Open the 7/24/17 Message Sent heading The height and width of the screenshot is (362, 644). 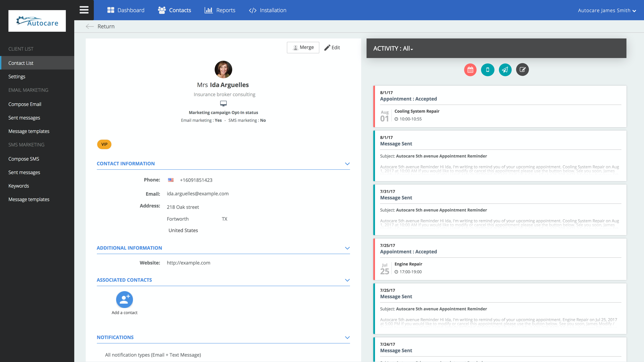396,351
